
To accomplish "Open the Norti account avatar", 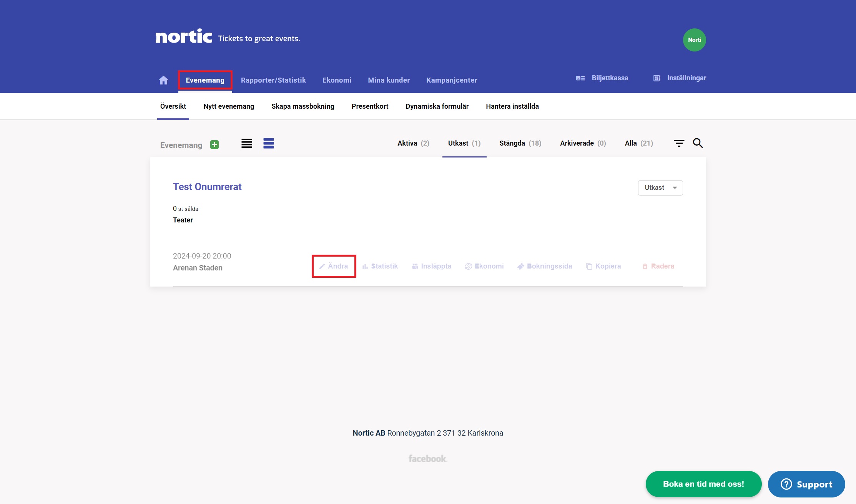I will 694,40.
